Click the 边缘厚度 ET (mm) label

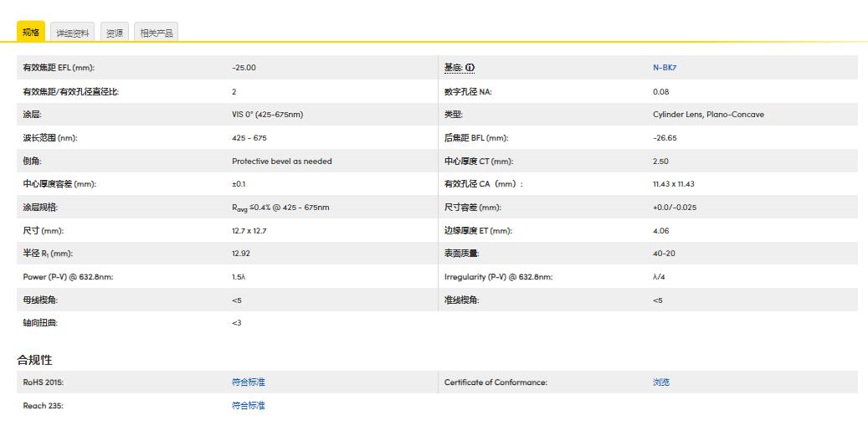(478, 231)
